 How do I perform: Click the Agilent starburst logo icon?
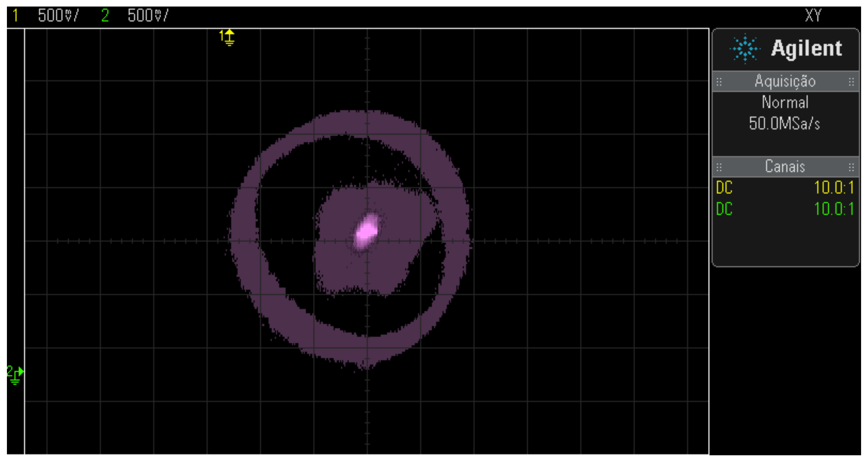[745, 49]
